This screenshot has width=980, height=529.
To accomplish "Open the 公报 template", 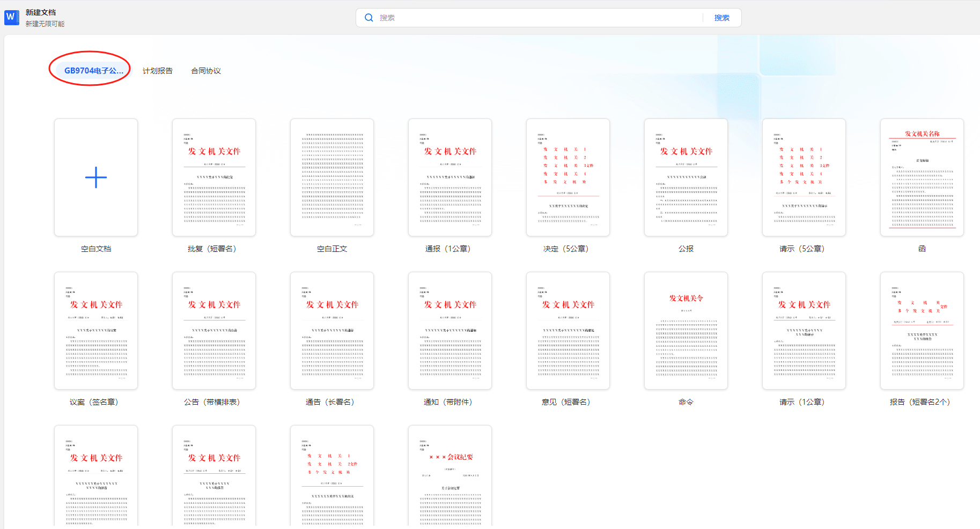I will pos(686,177).
